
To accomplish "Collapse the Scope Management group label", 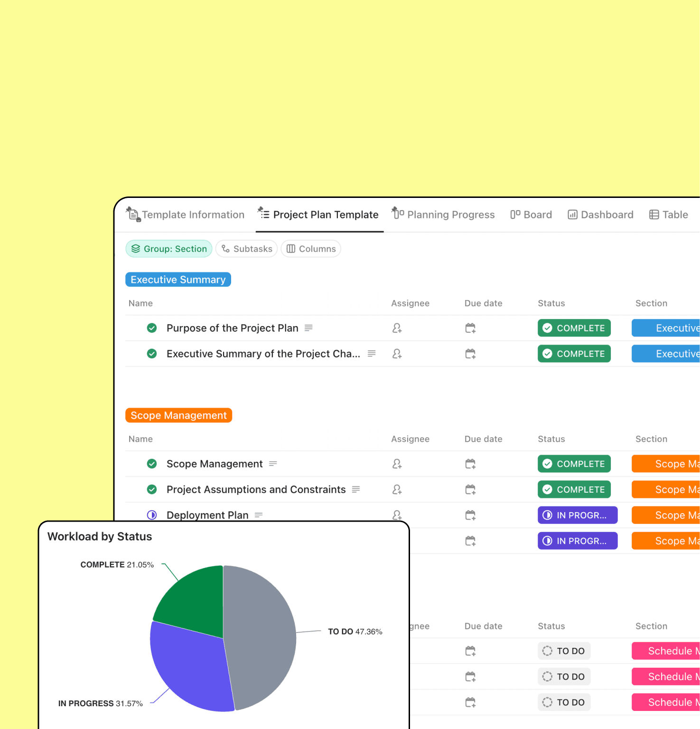I will (178, 415).
